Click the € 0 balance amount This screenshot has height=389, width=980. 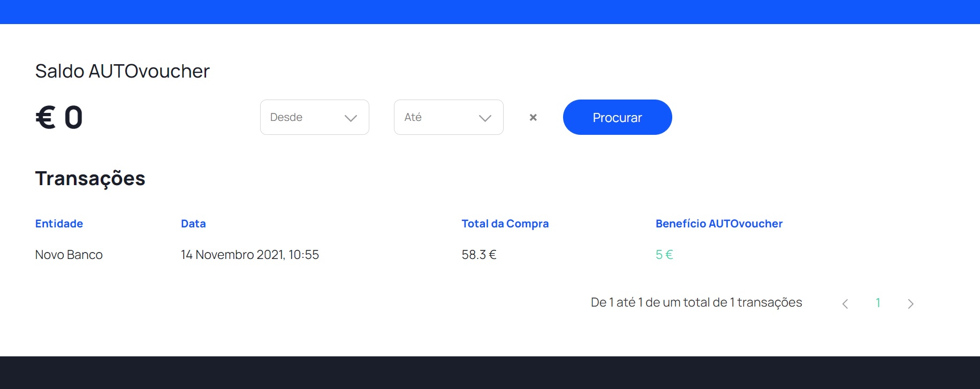59,117
